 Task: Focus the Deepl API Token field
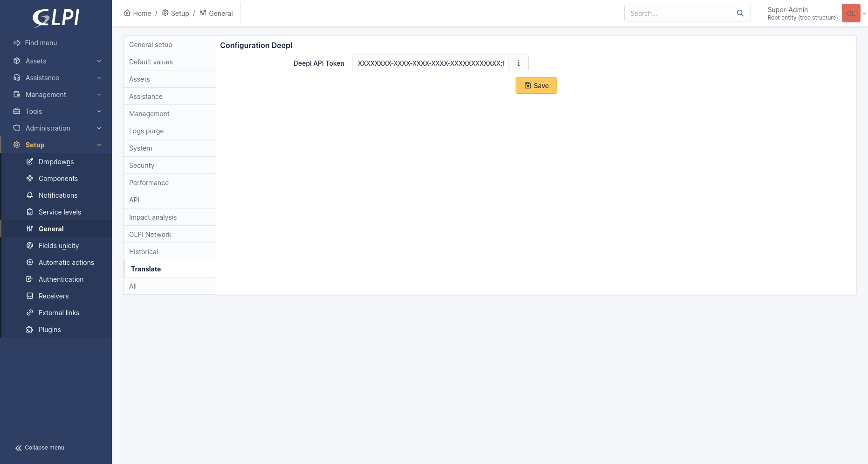coord(430,63)
